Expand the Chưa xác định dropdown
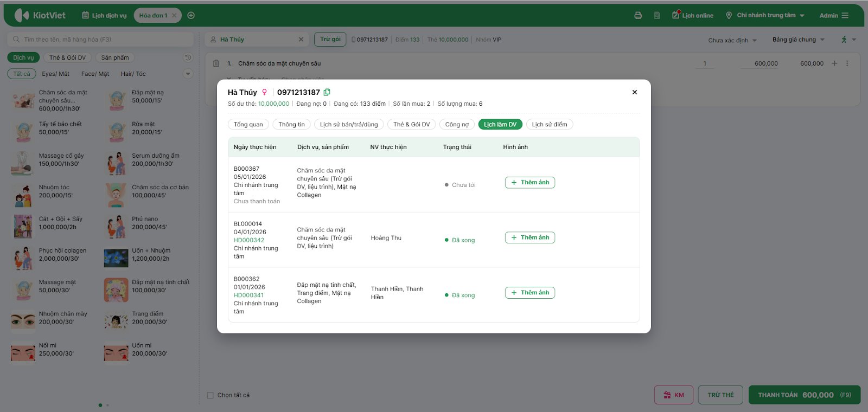The height and width of the screenshot is (412, 868). 732,40
